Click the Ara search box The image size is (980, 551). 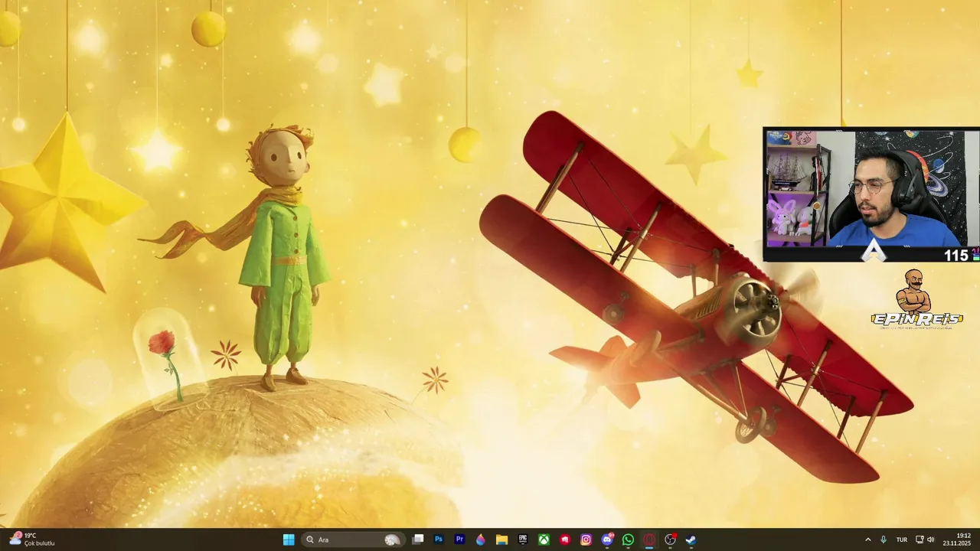353,540
